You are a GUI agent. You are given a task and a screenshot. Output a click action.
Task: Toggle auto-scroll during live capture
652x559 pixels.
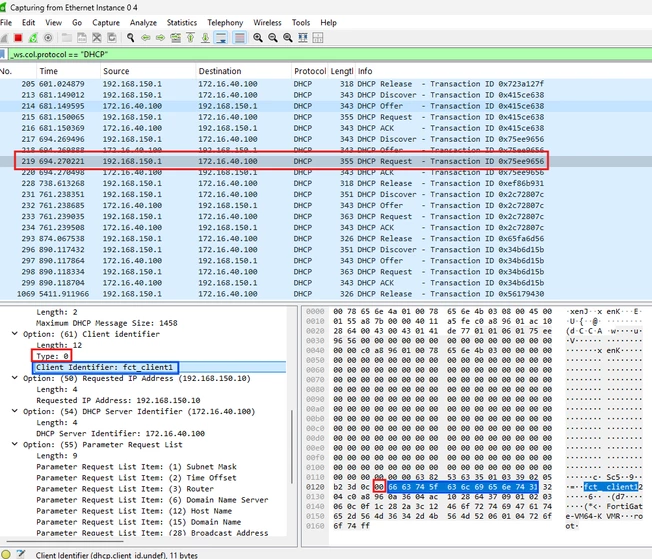tap(221, 38)
